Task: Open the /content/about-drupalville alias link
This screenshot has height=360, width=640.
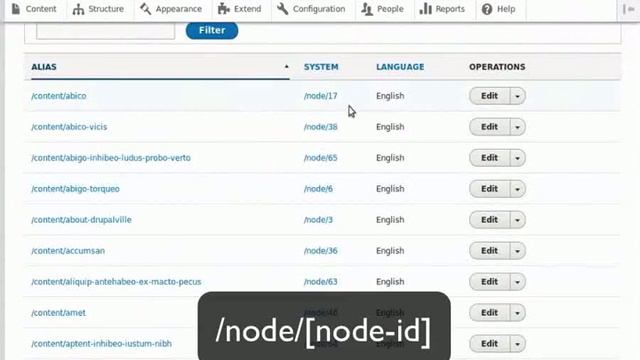Action: pyautogui.click(x=81, y=220)
